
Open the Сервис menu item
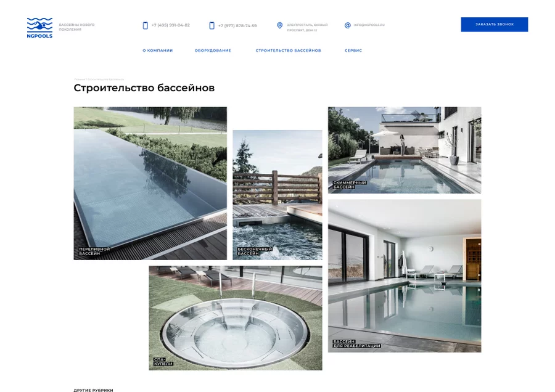click(353, 51)
